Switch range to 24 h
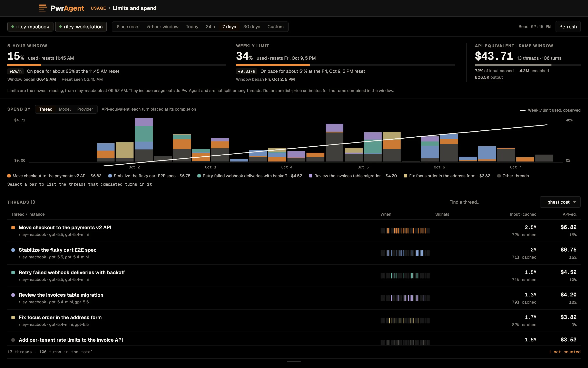 [210, 27]
